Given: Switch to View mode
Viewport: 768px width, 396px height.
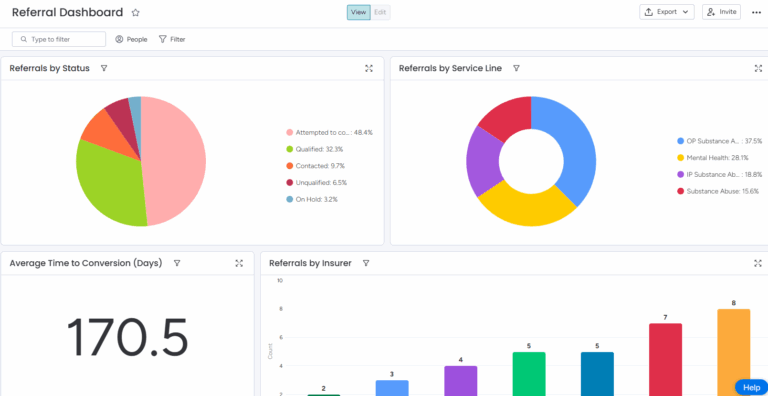Looking at the screenshot, I should (x=359, y=12).
